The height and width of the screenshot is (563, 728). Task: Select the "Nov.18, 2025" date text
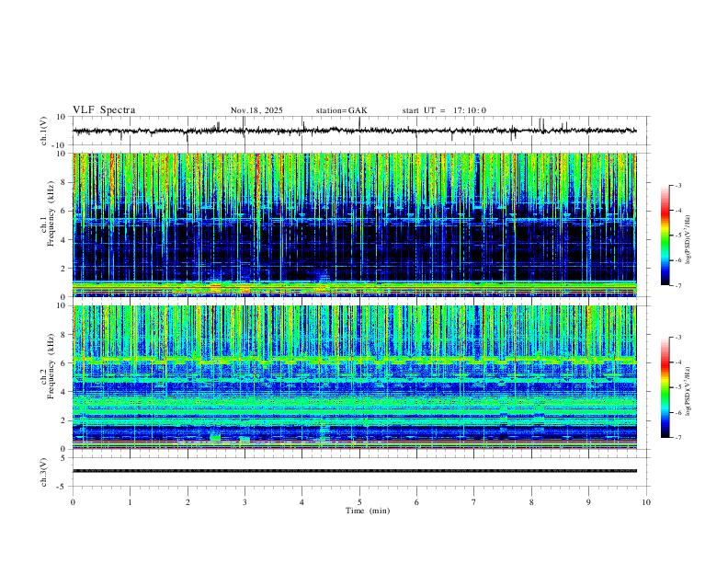click(x=256, y=110)
